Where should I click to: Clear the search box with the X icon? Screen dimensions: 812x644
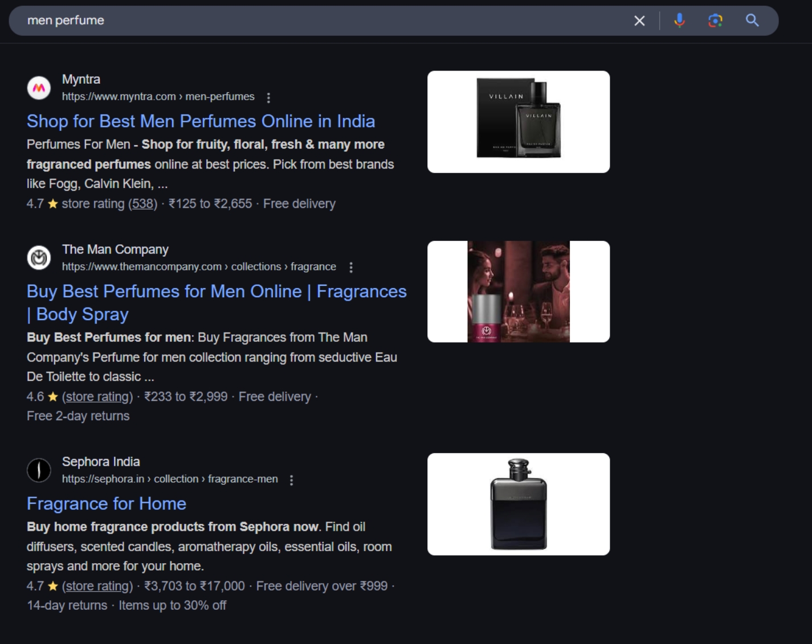coord(639,21)
